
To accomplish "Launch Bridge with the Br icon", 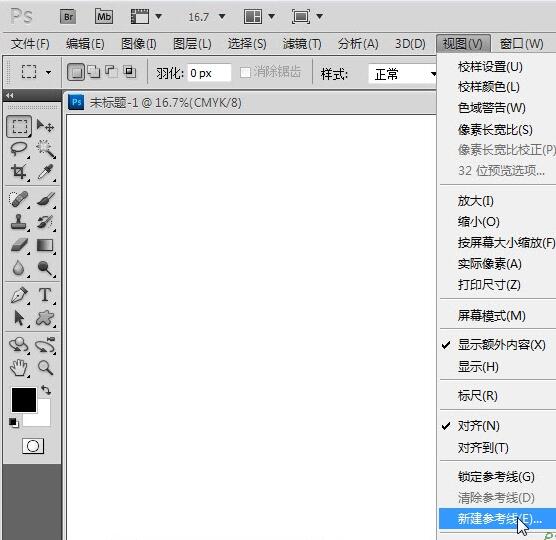I will click(x=68, y=17).
